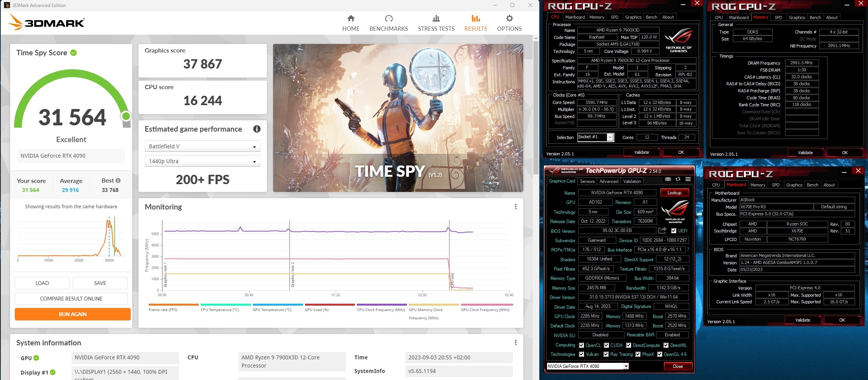Click Validate in the CPU-Z Memory window
Screen dimensions: 868x380
coord(805,153)
